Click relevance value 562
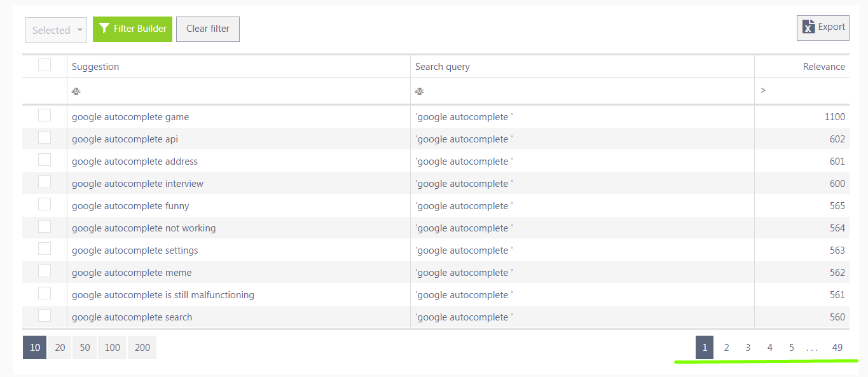Screen dimensions: 868x377 pyautogui.click(x=837, y=273)
